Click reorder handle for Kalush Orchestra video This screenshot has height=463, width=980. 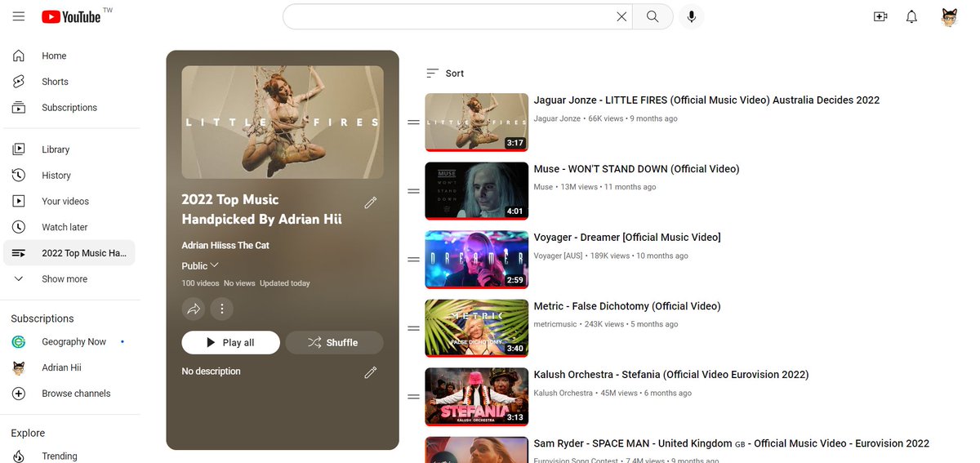coord(413,397)
